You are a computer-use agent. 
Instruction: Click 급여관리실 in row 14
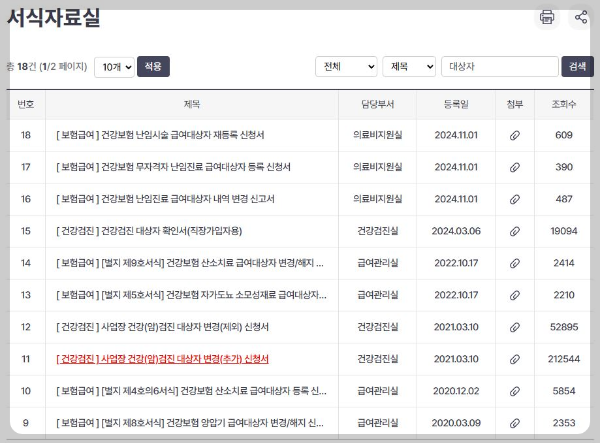point(377,263)
